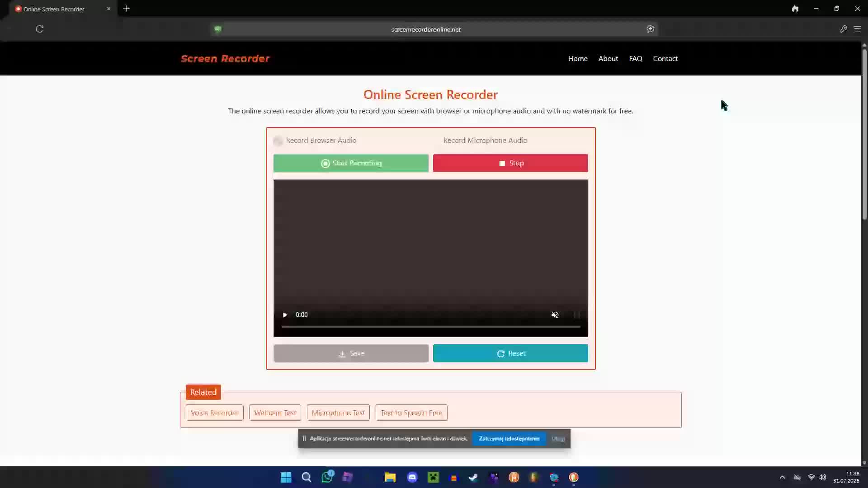Open WhatsApp from the taskbar
868x488 pixels.
pyautogui.click(x=327, y=477)
